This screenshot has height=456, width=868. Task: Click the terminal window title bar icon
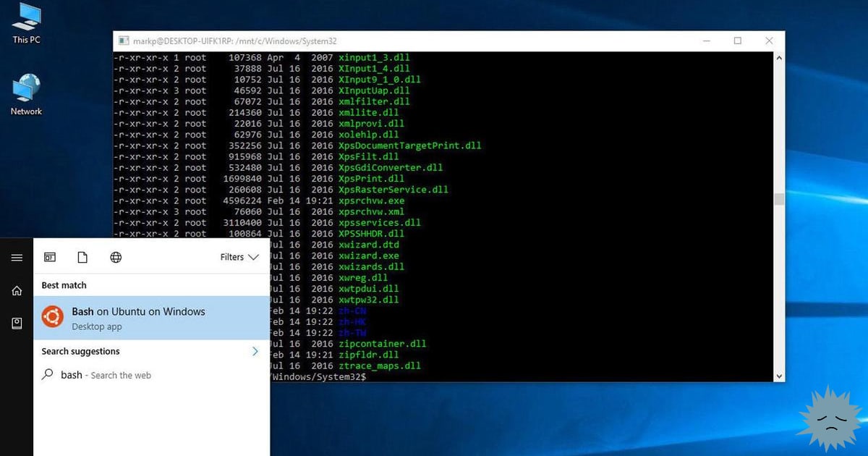pos(124,41)
